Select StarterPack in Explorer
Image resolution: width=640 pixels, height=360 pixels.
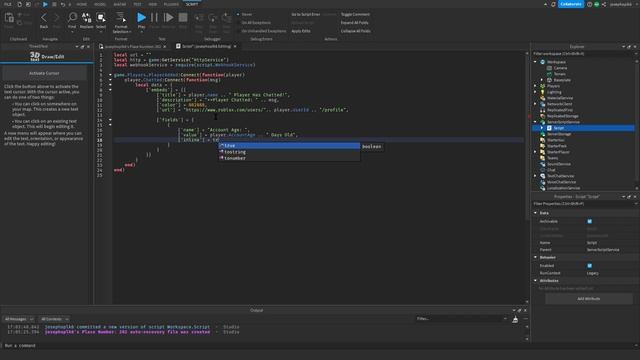click(557, 146)
